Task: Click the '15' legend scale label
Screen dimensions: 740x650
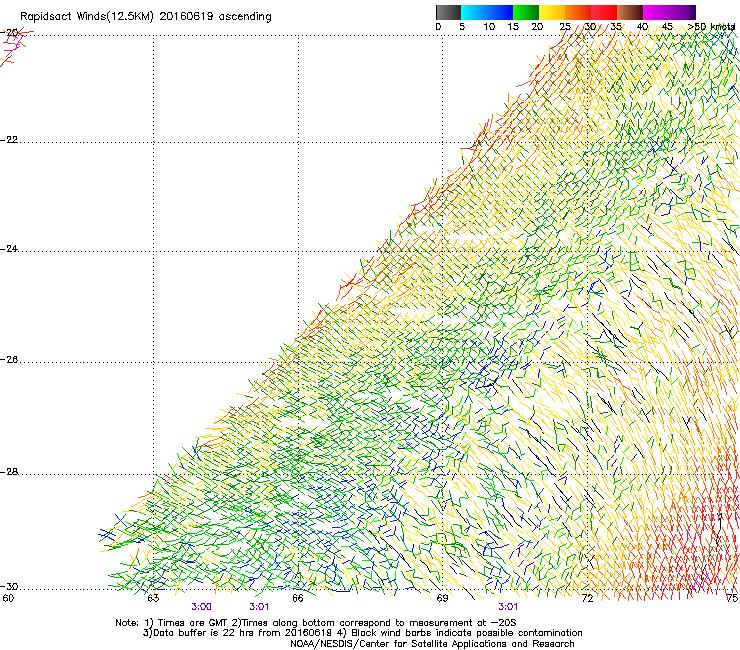Action: 513,27
